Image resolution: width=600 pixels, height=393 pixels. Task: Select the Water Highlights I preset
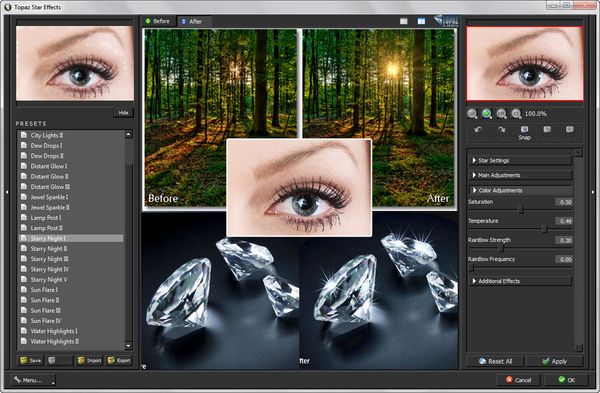pyautogui.click(x=71, y=331)
